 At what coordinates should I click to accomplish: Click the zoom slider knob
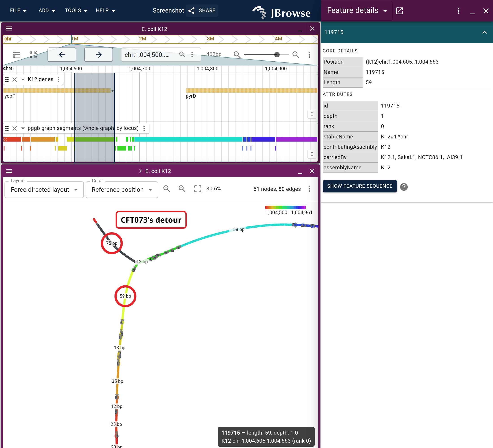[x=277, y=54]
